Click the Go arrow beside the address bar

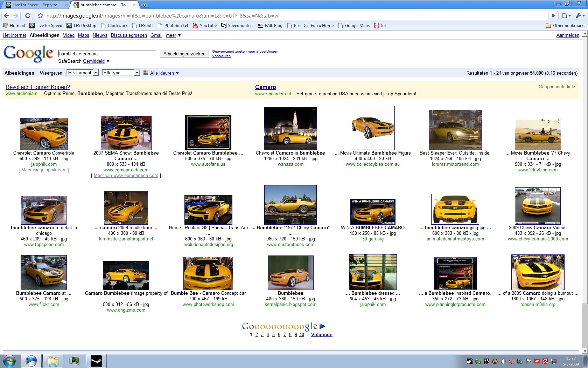coord(554,15)
